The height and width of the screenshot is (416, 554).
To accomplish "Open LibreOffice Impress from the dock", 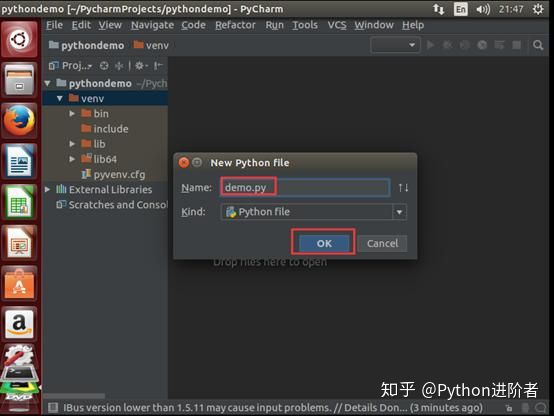I will [19, 243].
